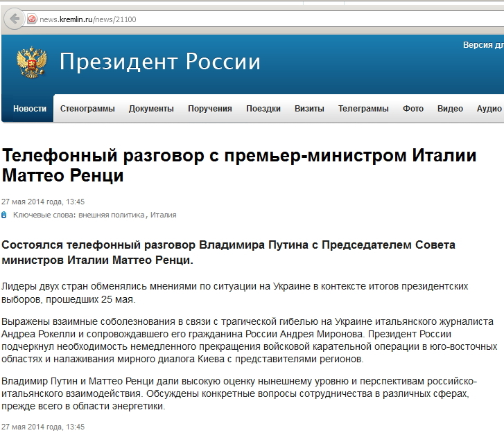Image resolution: width=504 pixels, height=435 pixels.
Task: Open the Поездки tab
Action: [263, 109]
